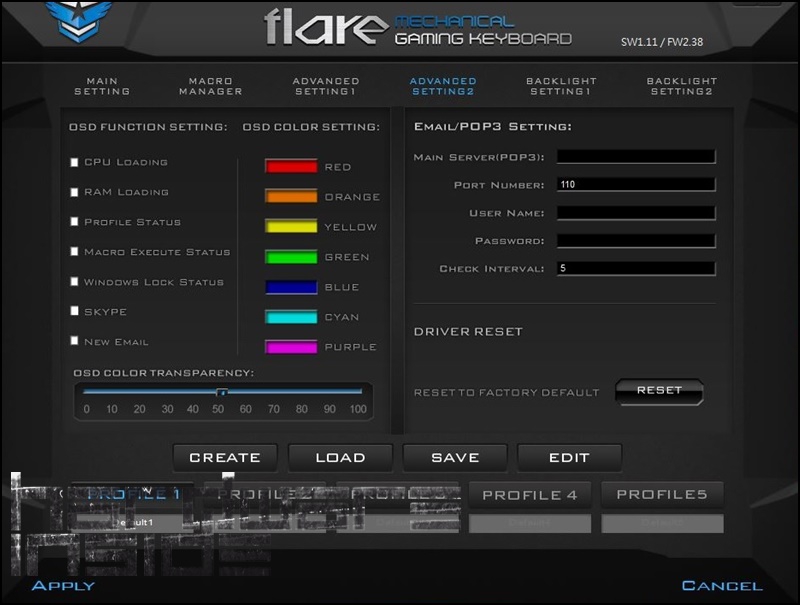Click the Save profile button
Screen dimensions: 800x605
[455, 458]
